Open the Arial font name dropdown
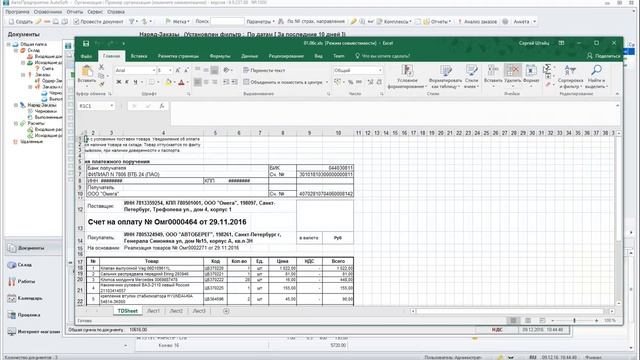This screenshot has width=640, height=360. tap(154, 70)
